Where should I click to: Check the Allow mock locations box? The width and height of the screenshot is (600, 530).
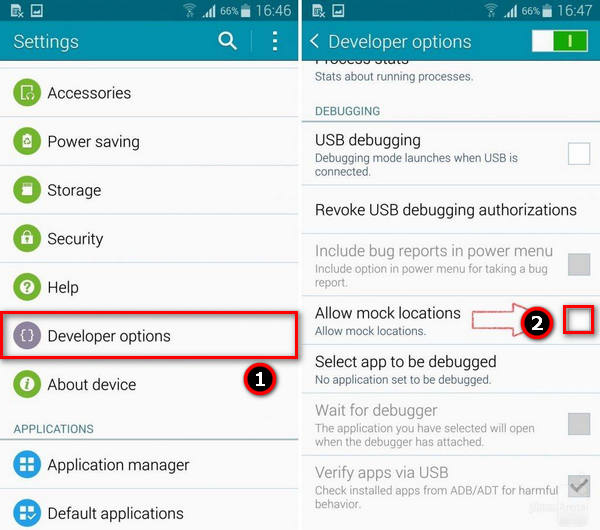(579, 320)
